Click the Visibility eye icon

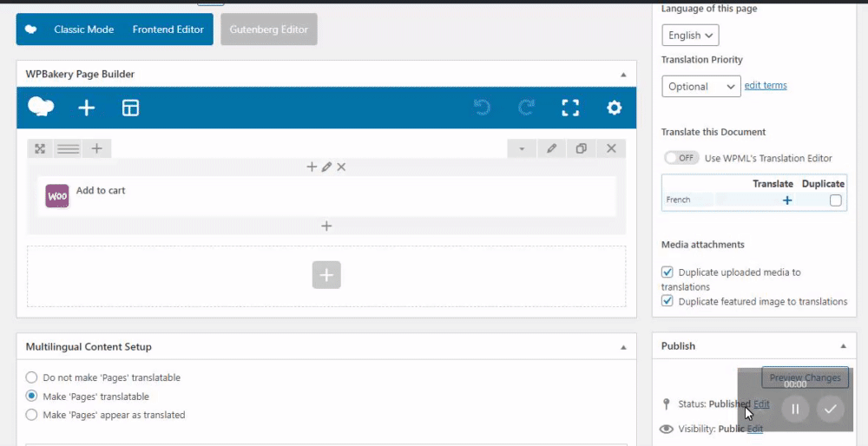(667, 429)
